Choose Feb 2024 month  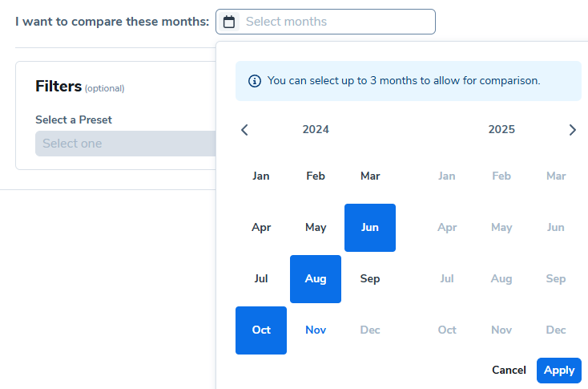[x=316, y=176]
